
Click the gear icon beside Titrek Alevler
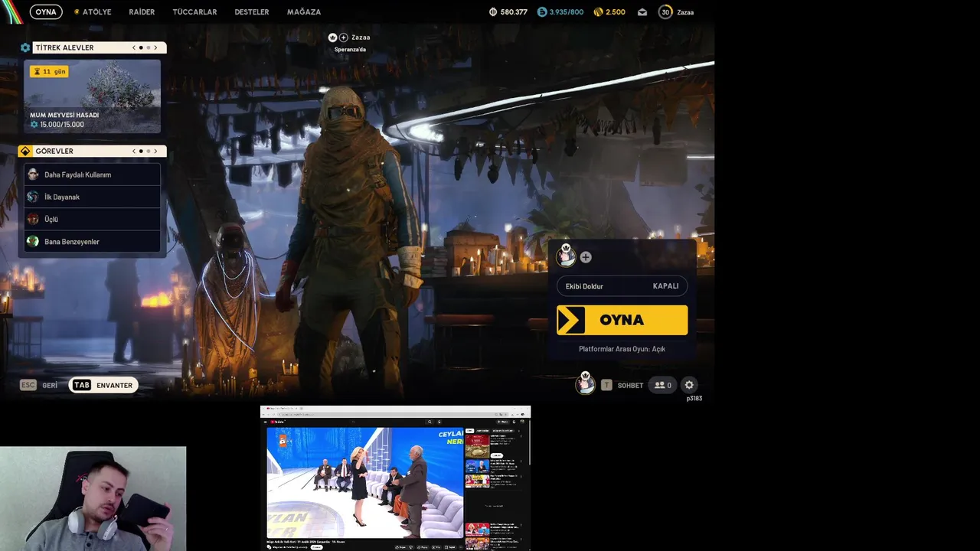pos(25,47)
